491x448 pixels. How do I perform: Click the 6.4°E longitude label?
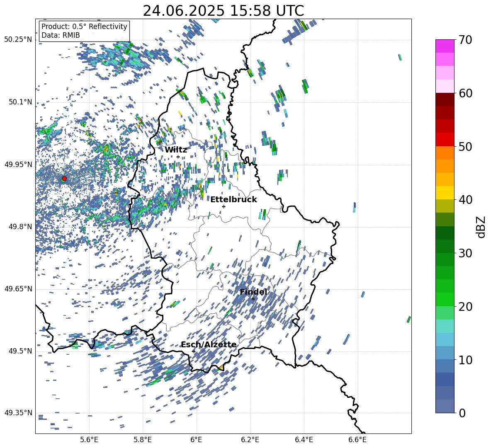pyautogui.click(x=304, y=440)
